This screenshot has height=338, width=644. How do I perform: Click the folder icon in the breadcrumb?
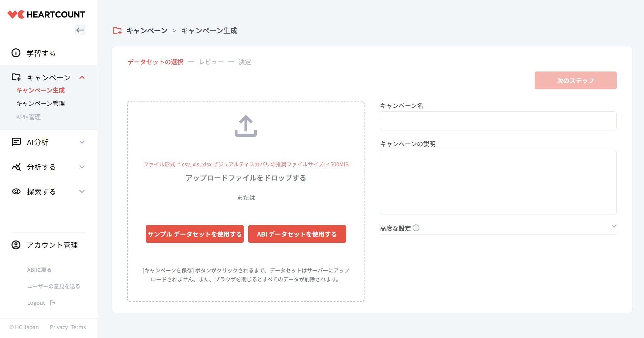[117, 31]
